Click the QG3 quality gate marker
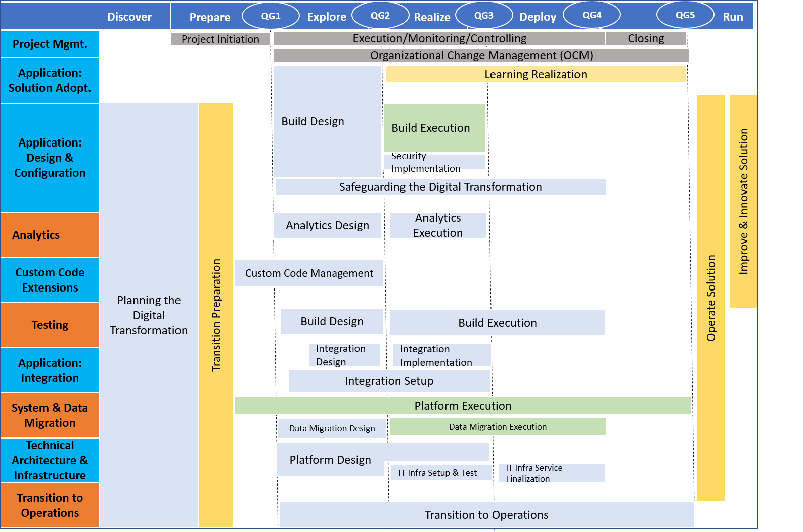803x532 pixels. tap(484, 16)
